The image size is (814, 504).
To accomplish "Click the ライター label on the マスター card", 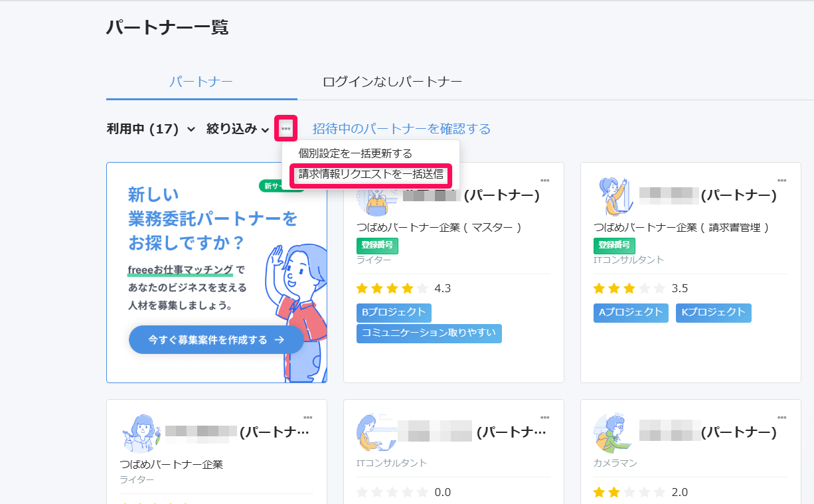I will tap(374, 260).
